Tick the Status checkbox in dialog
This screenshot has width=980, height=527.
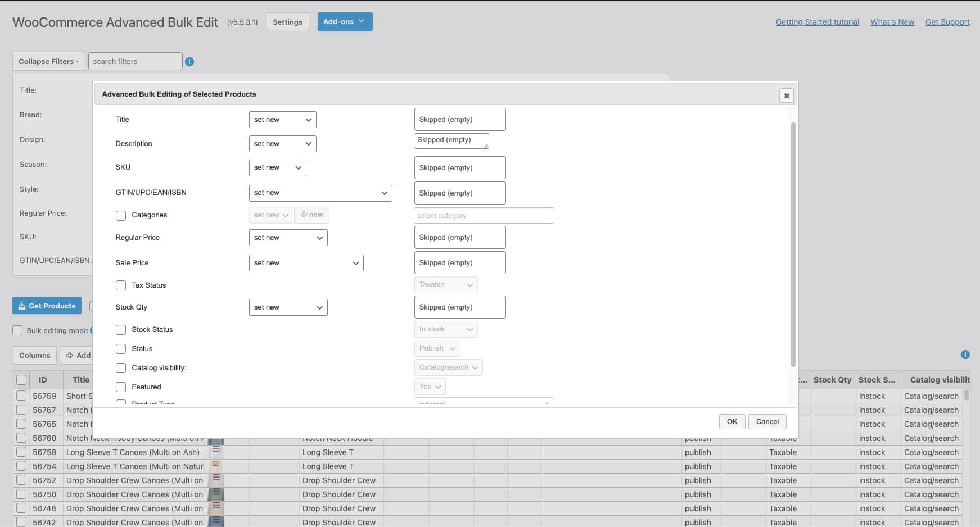click(x=121, y=349)
